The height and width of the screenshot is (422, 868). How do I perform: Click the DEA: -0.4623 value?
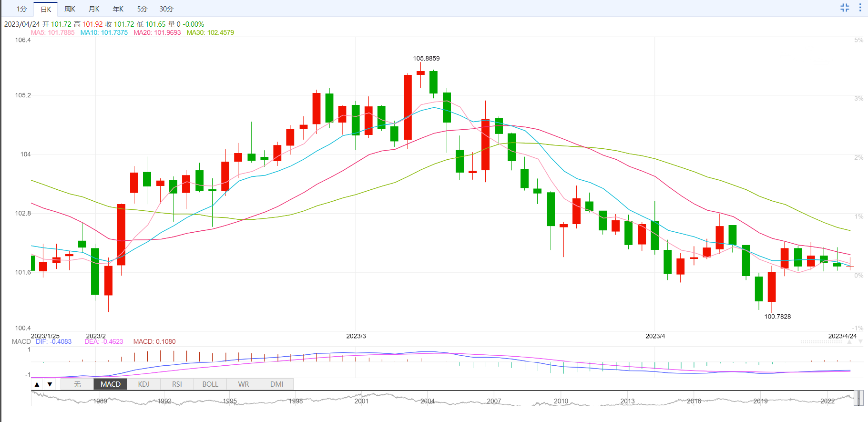(x=104, y=341)
